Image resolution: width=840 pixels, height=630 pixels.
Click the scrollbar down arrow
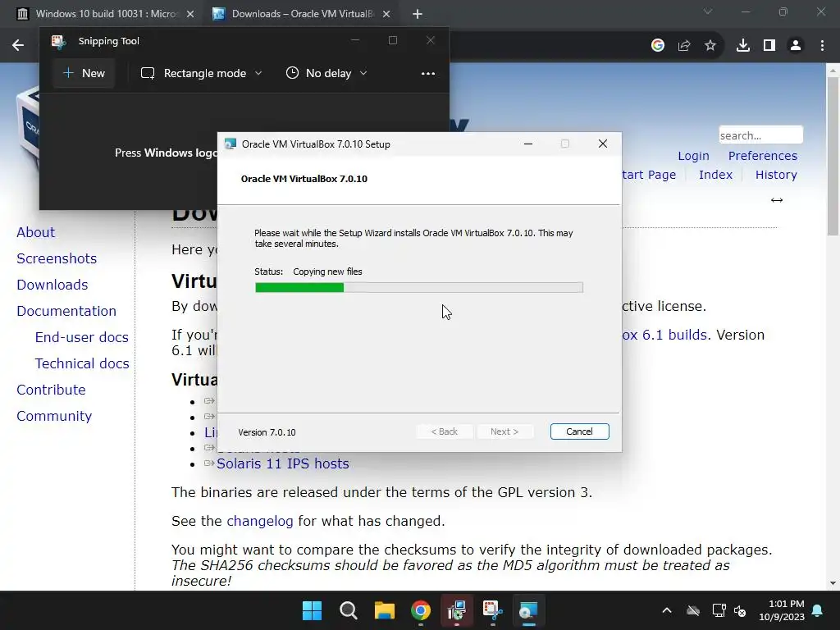tap(833, 583)
